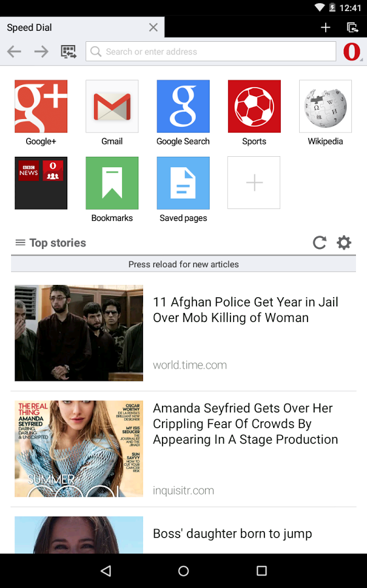Open Top stories settings gear
The image size is (367, 588).
[343, 242]
